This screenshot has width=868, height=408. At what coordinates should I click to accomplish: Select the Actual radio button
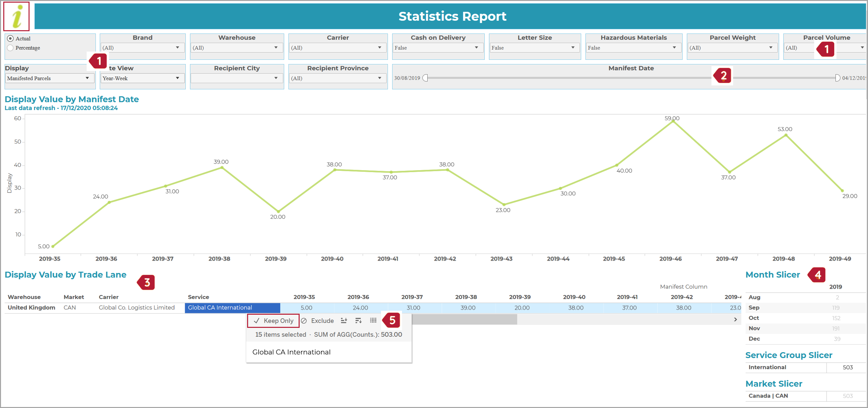tap(11, 38)
